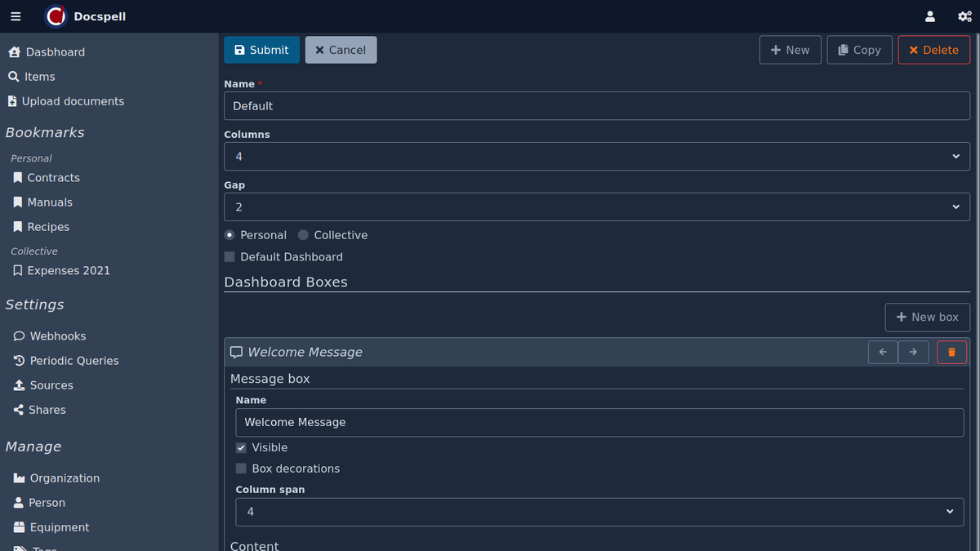This screenshot has height=551, width=980.
Task: Open the user profile icon menu
Action: [929, 16]
